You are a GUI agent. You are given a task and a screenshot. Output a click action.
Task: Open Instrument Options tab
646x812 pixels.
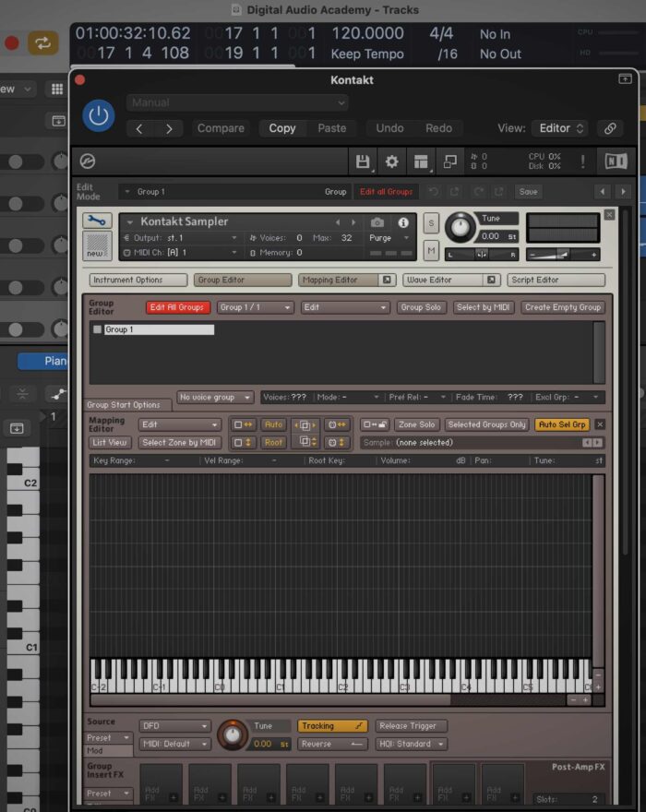(138, 280)
